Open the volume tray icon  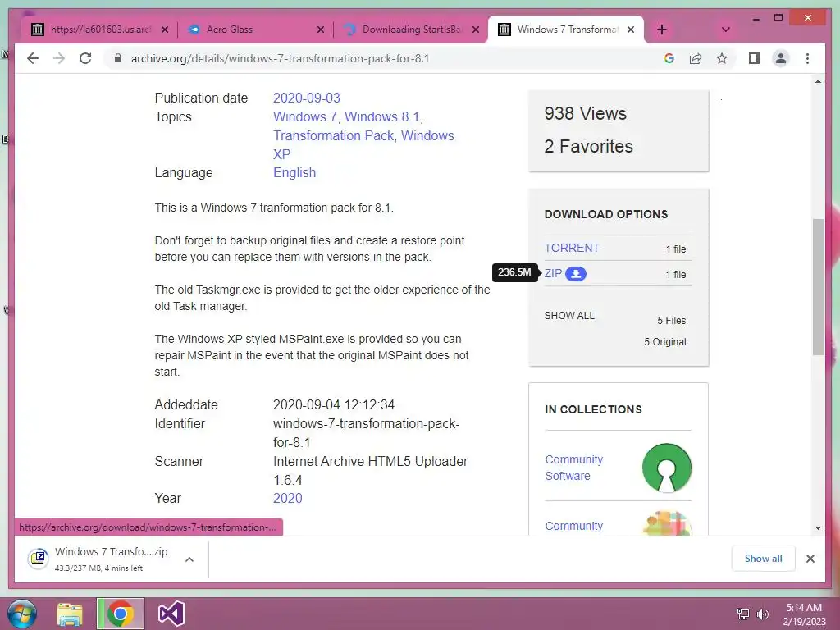point(762,614)
